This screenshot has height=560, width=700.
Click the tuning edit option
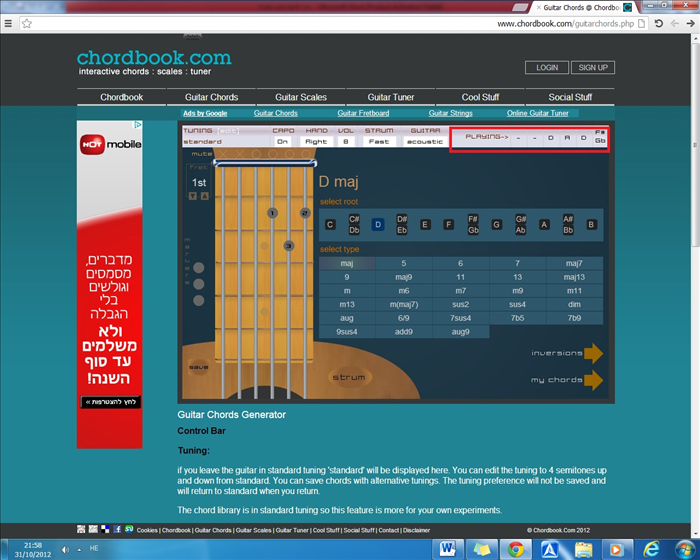pyautogui.click(x=228, y=131)
